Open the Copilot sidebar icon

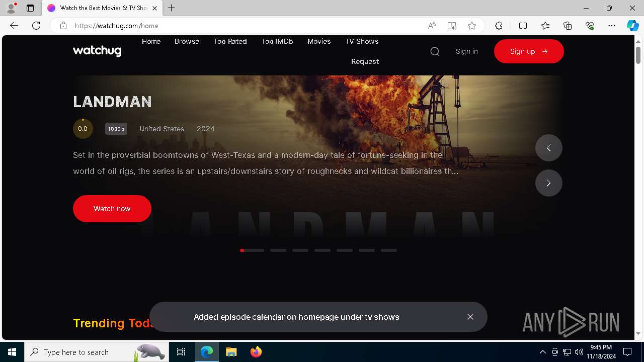[x=632, y=26]
